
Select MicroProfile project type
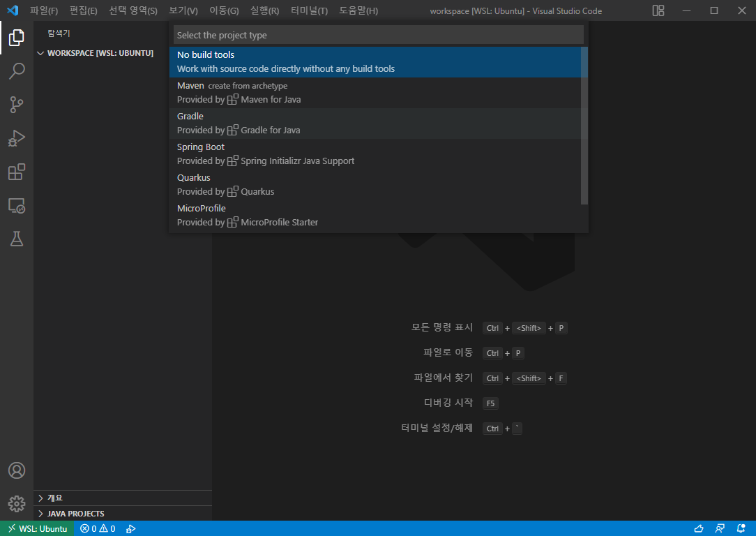375,215
